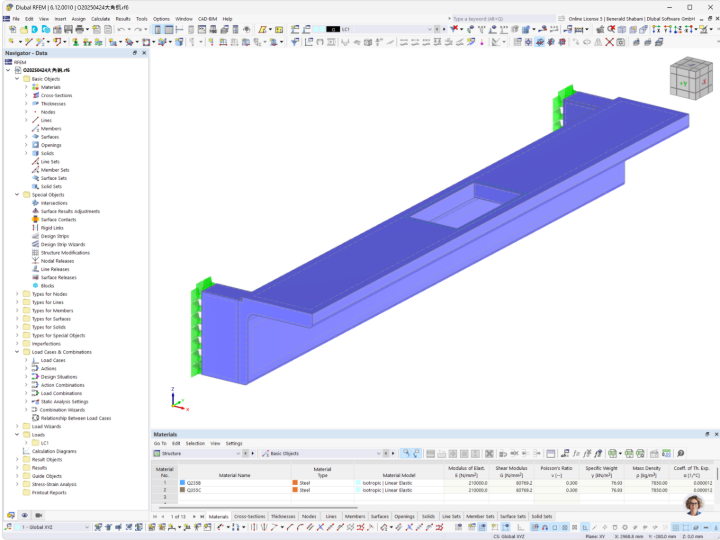Click the Undo arrow in toolbar
The width and height of the screenshot is (720, 540).
tap(120, 29)
